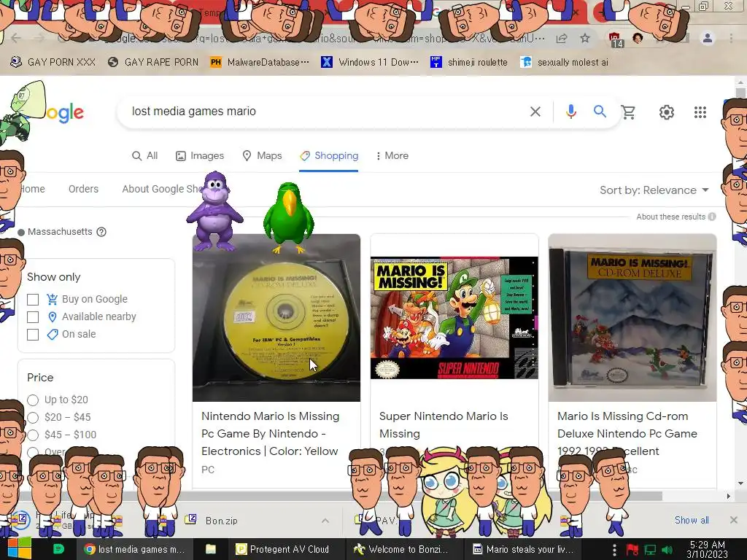This screenshot has width=747, height=560.
Task: Tick the On sale checkbox
Action: (x=33, y=335)
